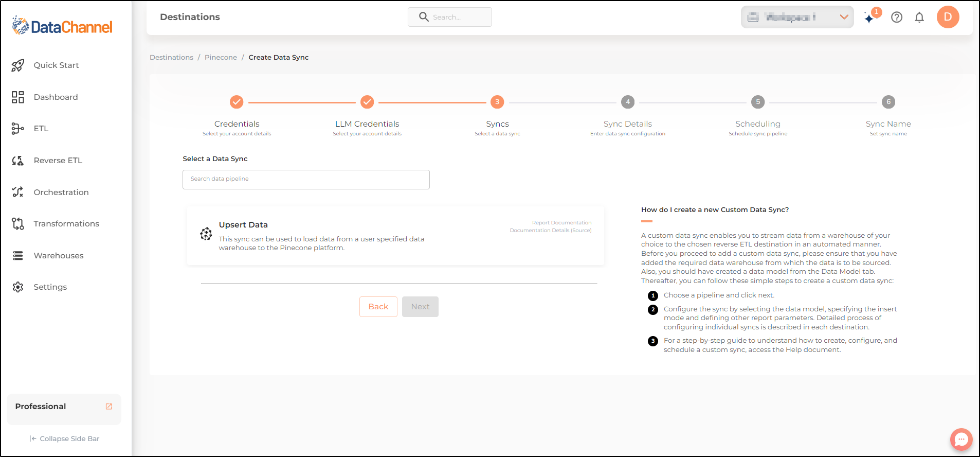
Task: Open the notifications bell
Action: click(x=919, y=17)
